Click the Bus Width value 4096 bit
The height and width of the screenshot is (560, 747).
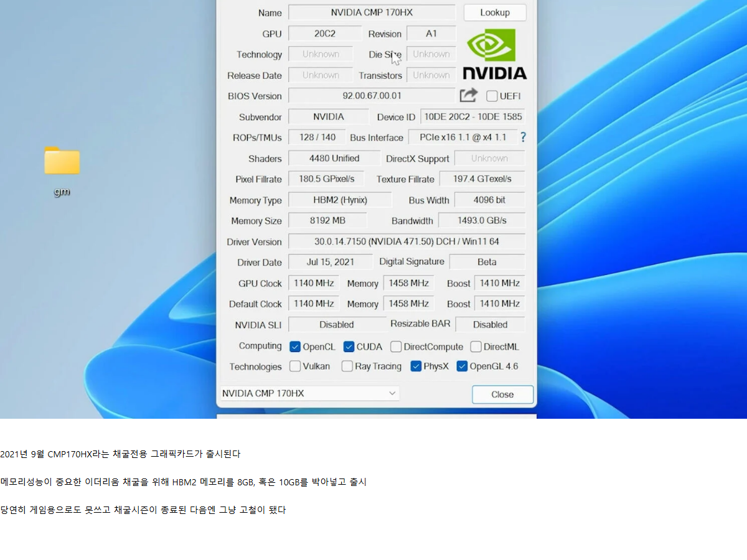point(489,200)
